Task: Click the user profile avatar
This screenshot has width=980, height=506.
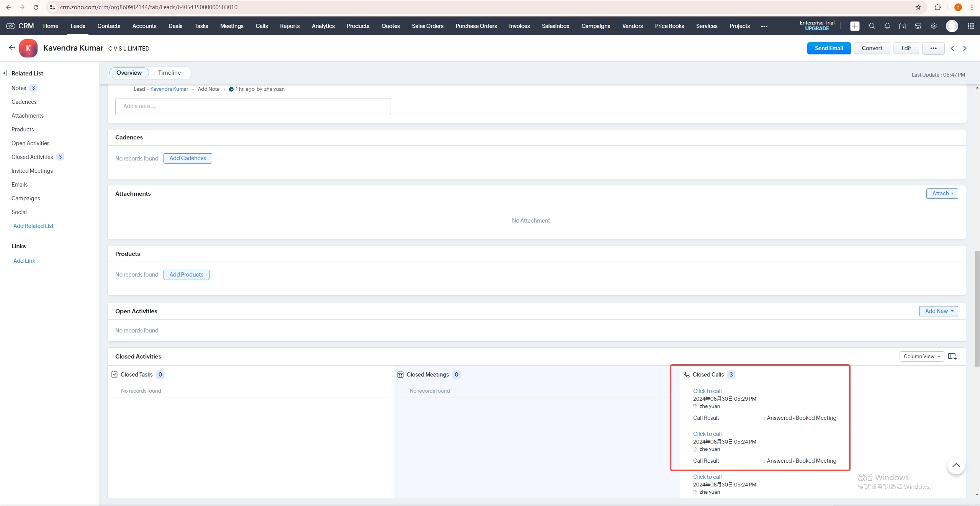Action: [x=952, y=26]
